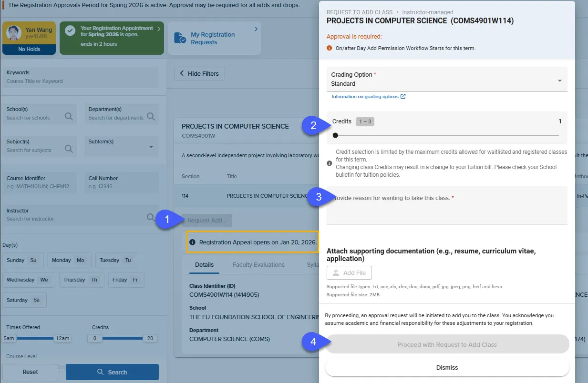Click the chevron on My Registration Requests
This screenshot has height=383, width=588.
256,29
